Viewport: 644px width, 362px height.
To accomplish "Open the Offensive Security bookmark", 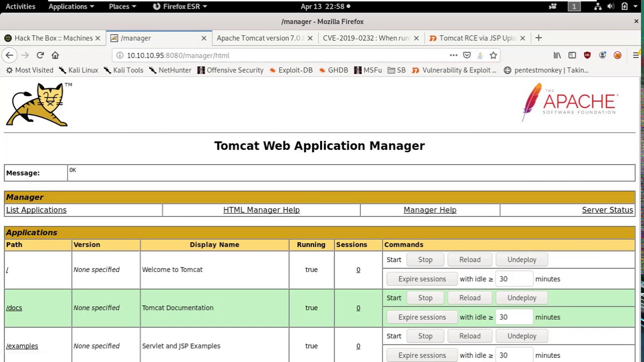I will coord(230,70).
